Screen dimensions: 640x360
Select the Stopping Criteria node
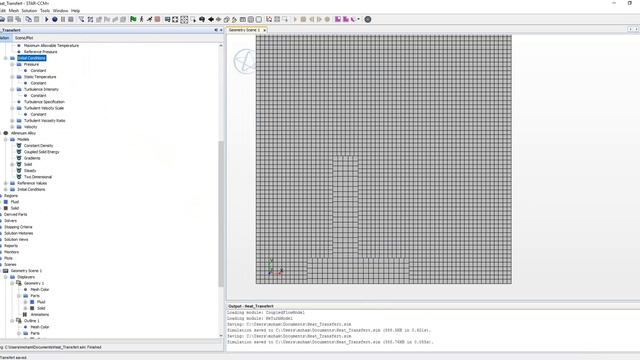(x=18, y=227)
